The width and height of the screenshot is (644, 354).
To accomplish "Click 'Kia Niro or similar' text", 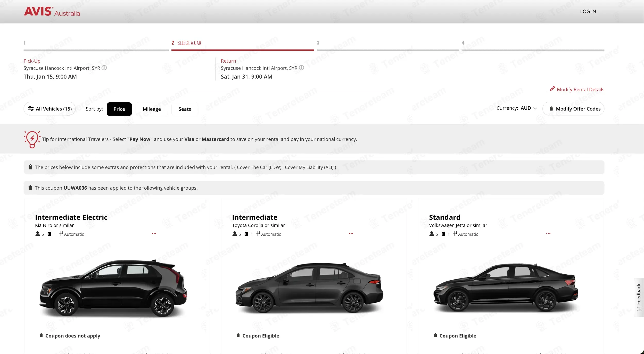I will 54,225.
